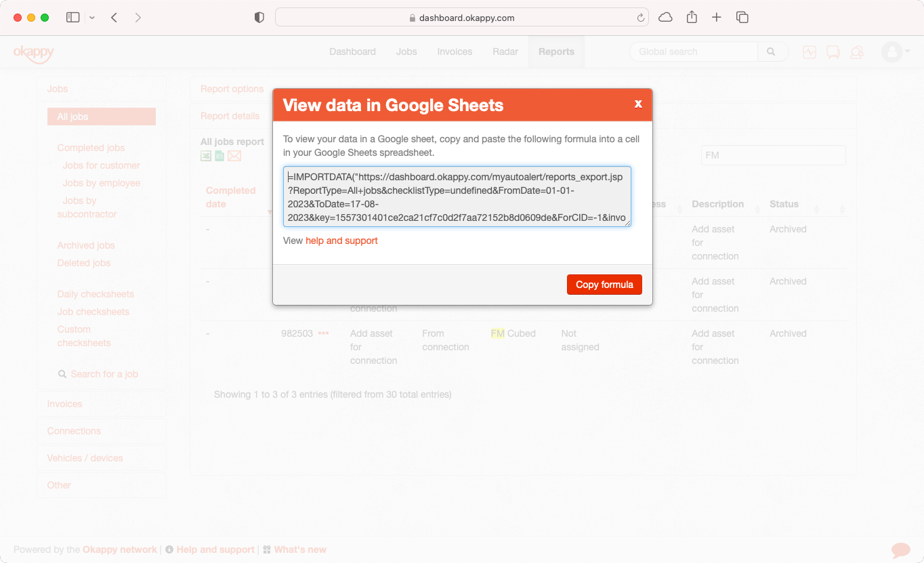This screenshot has width=924, height=563.
Task: Open Deleted jobs in sidebar
Action: tap(83, 263)
